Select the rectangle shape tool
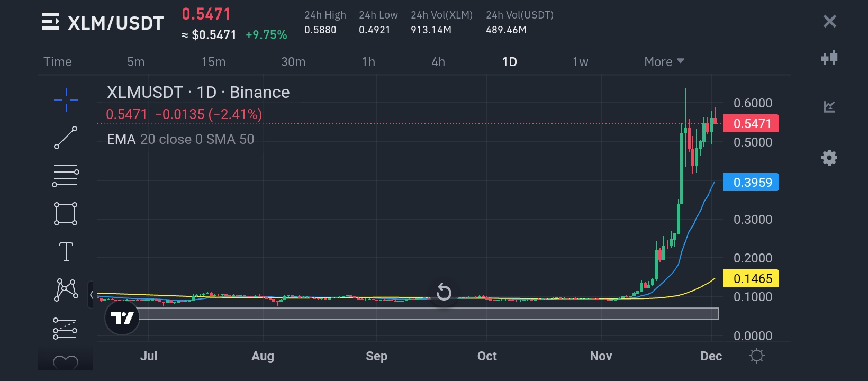This screenshot has height=381, width=868. pos(66,214)
